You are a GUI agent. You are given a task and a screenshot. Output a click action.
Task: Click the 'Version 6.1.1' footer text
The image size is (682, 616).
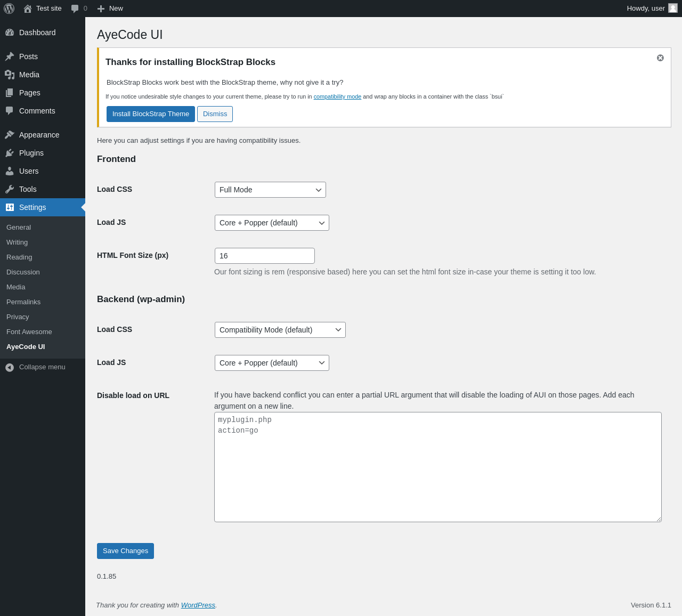(651, 605)
